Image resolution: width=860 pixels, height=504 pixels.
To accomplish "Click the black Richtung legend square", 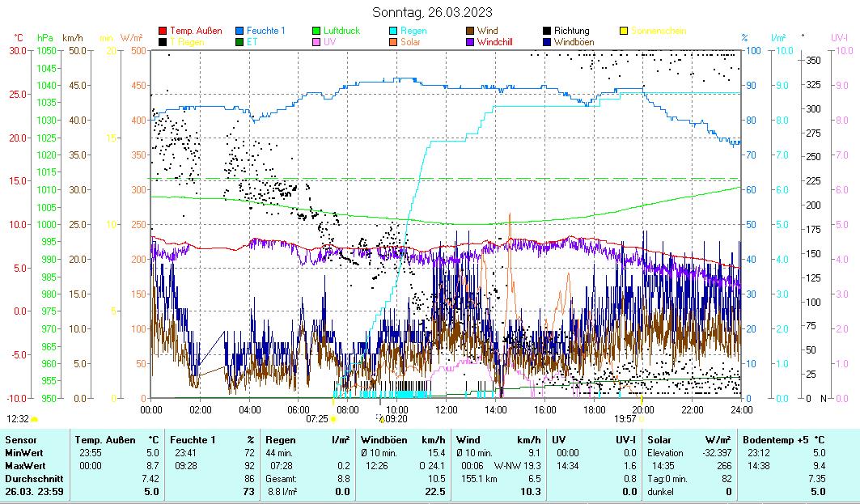I will [x=548, y=31].
